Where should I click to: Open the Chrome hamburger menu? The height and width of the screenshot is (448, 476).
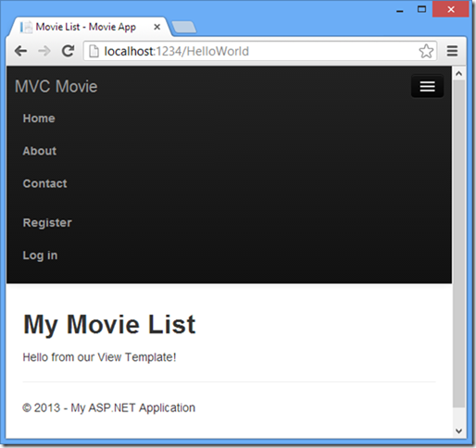pos(452,51)
